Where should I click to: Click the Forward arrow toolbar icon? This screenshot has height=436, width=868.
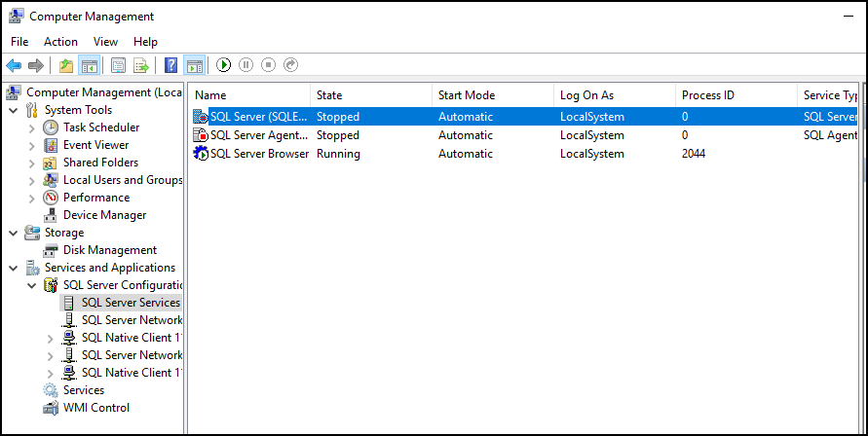pos(35,66)
